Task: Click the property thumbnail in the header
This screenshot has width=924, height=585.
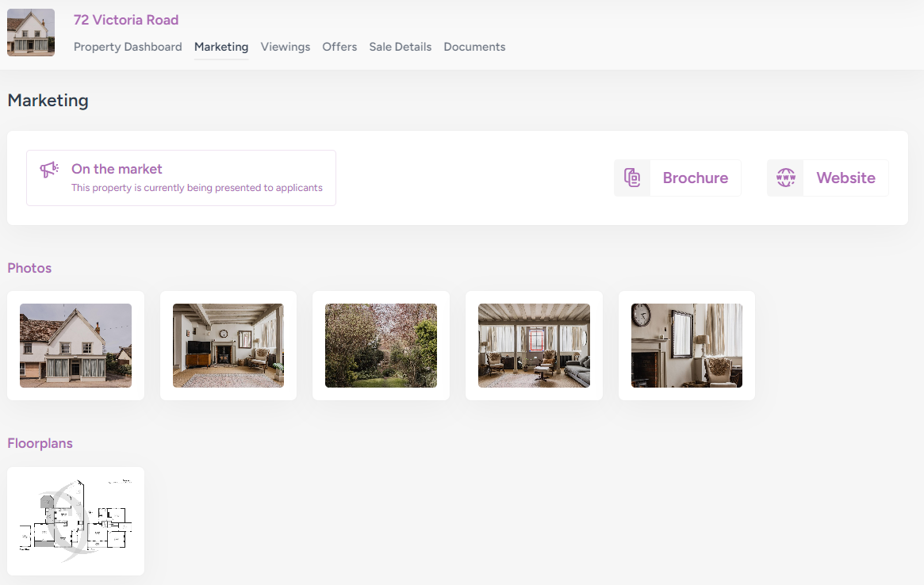Action: [31, 32]
